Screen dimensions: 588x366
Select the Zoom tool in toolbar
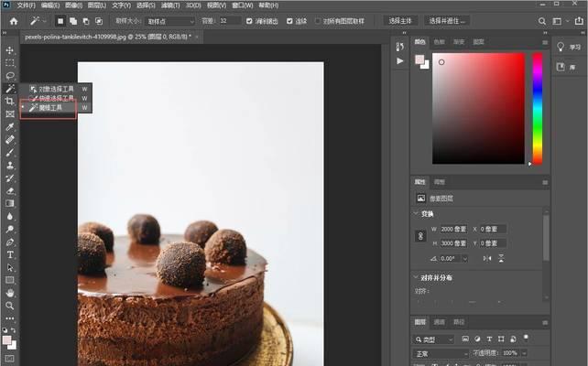tap(10, 306)
